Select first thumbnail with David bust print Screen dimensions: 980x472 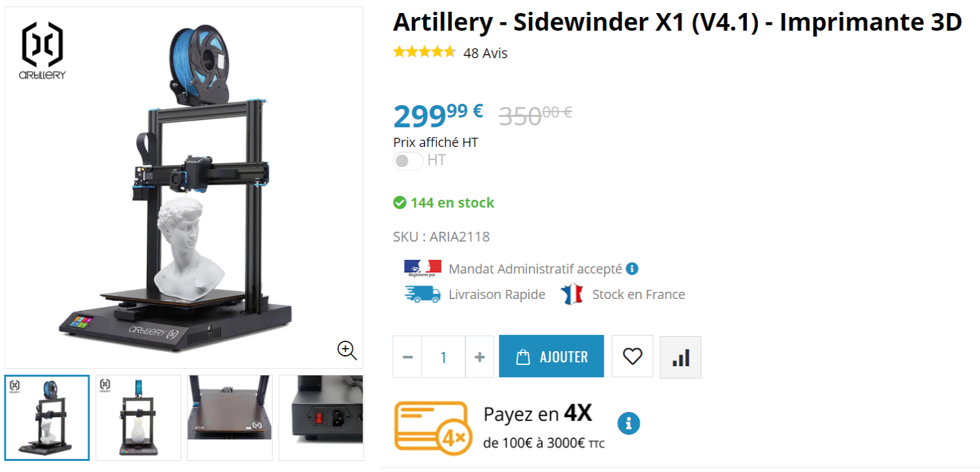pos(47,418)
